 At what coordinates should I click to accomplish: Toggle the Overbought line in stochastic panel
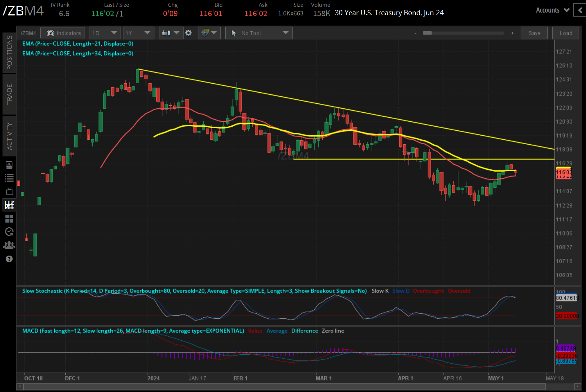428,291
